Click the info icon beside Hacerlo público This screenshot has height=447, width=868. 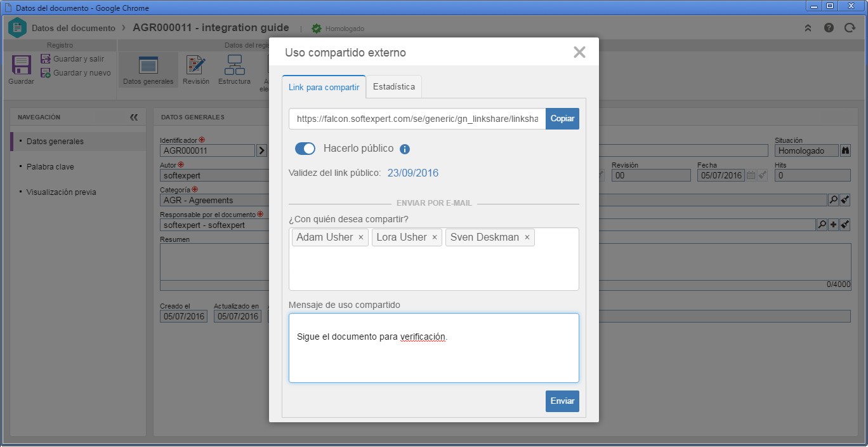[405, 149]
